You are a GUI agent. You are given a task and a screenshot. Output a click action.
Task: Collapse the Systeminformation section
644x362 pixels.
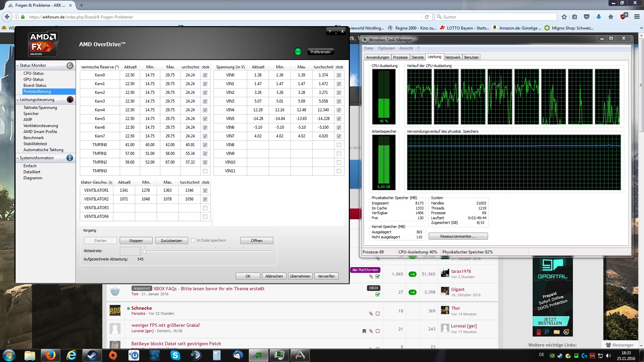pyautogui.click(x=17, y=158)
